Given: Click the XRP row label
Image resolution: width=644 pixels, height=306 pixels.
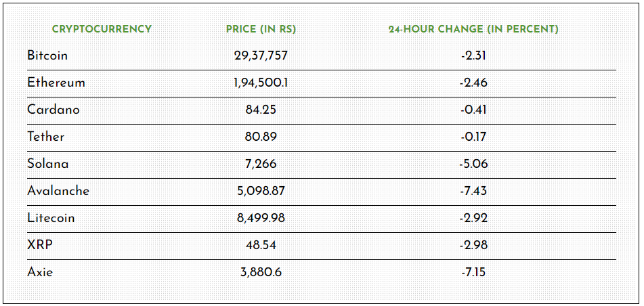Looking at the screenshot, I should [x=39, y=245].
